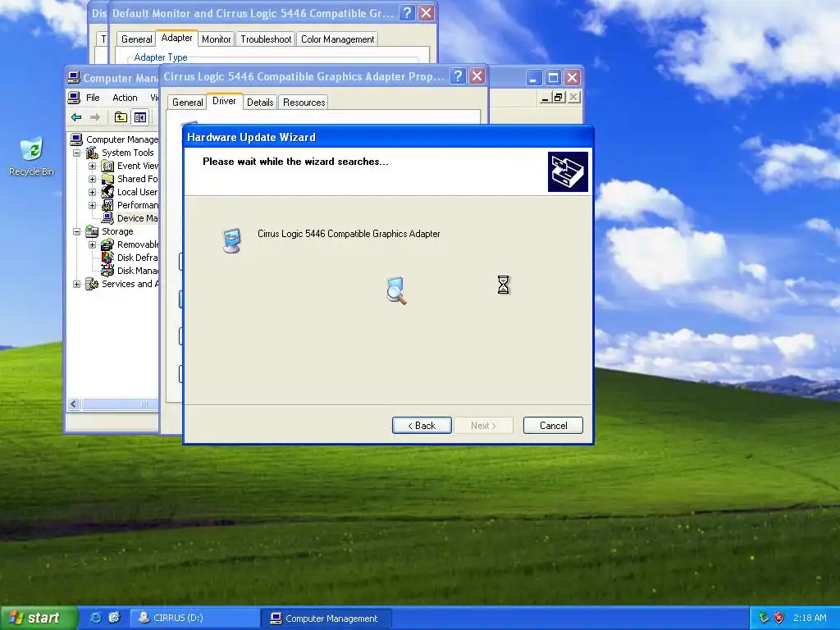Click Help button on Default Monitor dialog title

point(408,13)
